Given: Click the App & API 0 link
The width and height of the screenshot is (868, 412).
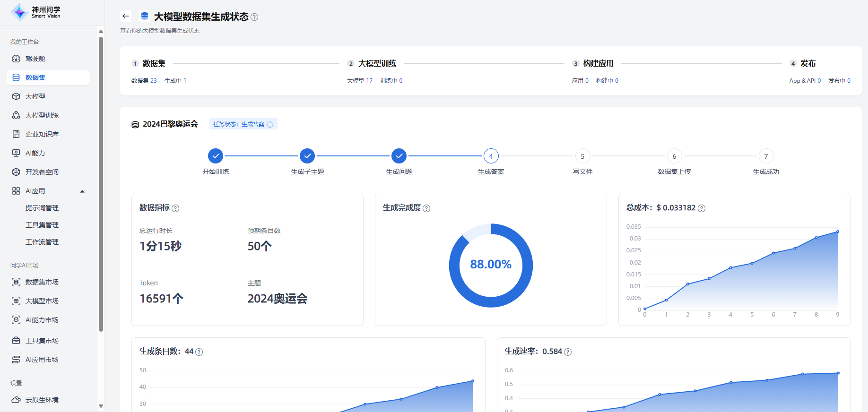Looking at the screenshot, I should coord(805,81).
